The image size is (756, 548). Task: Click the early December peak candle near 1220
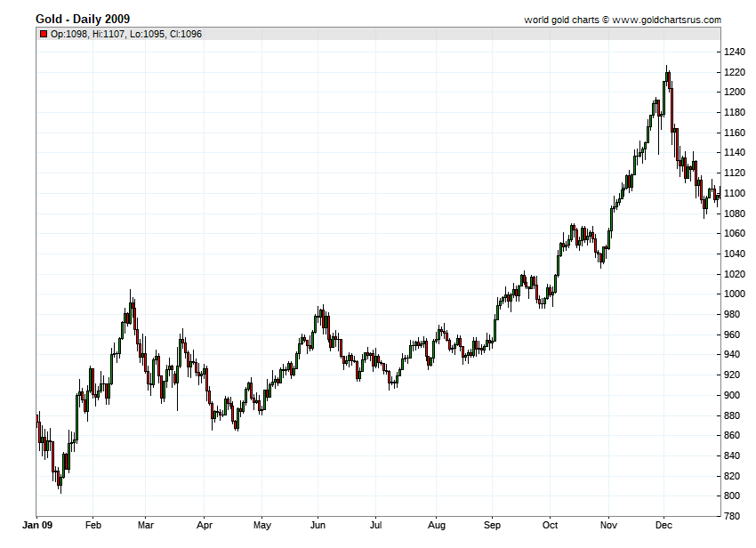pos(667,77)
